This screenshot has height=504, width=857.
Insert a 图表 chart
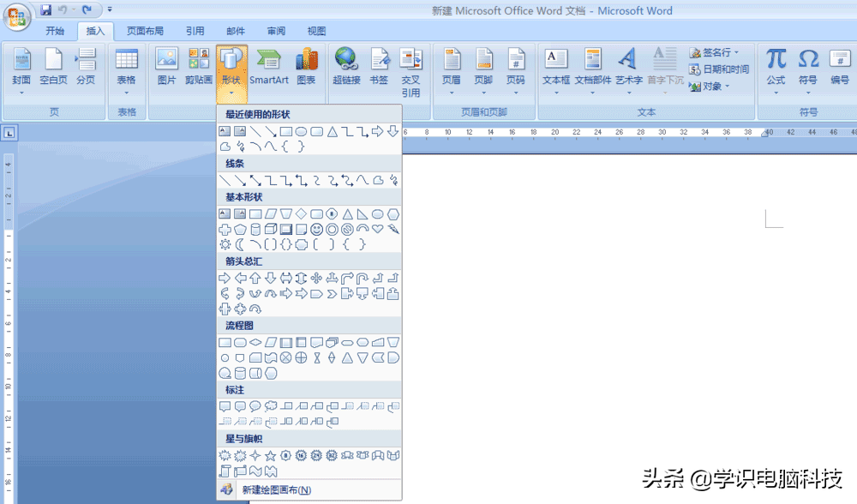pyautogui.click(x=306, y=67)
